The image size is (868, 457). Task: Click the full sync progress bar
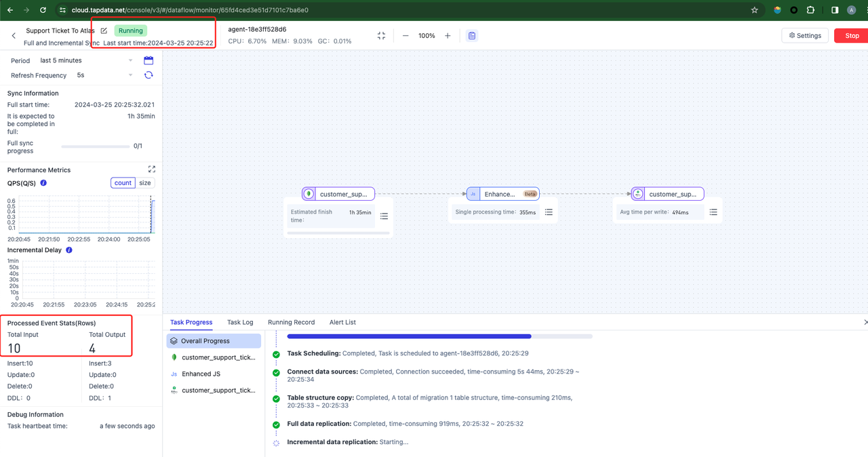pyautogui.click(x=94, y=146)
